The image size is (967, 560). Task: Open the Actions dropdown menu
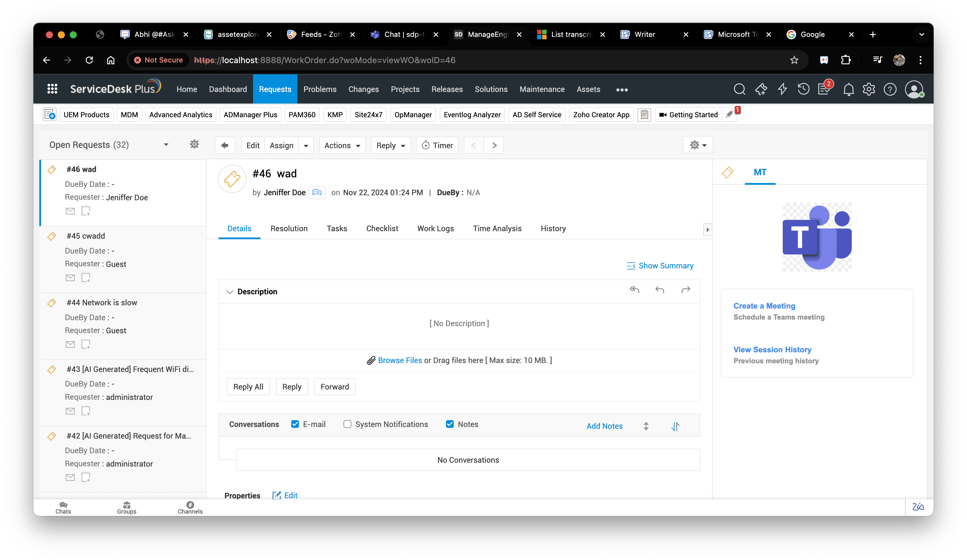point(342,146)
